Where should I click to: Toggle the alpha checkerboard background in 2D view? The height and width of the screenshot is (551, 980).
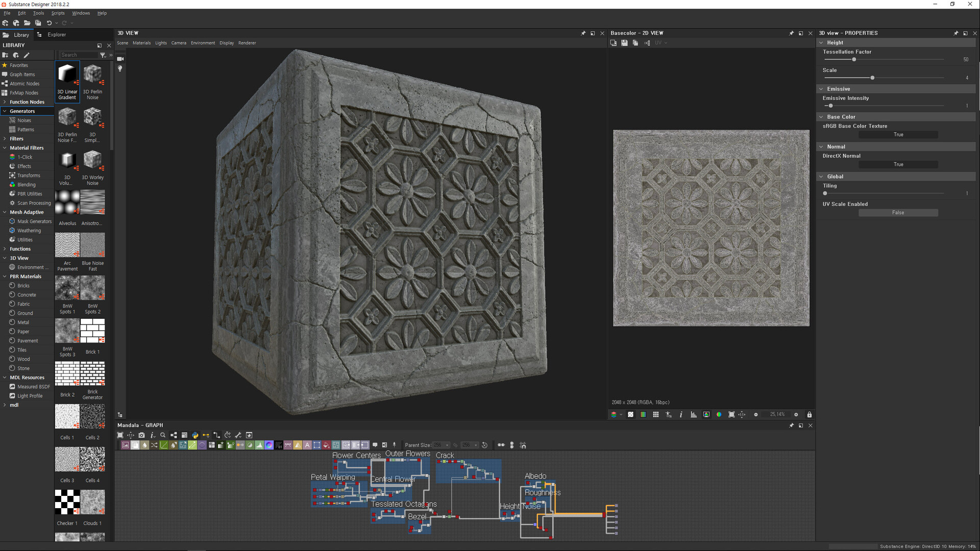pyautogui.click(x=630, y=414)
